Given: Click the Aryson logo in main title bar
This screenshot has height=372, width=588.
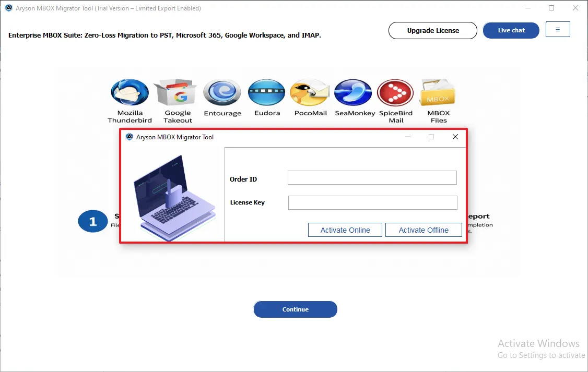Looking at the screenshot, I should click(x=9, y=8).
